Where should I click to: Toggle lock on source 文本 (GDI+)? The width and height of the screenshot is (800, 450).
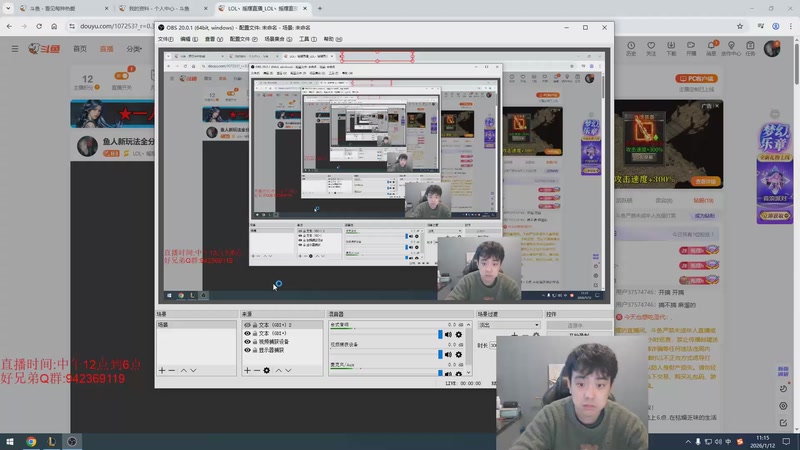pyautogui.click(x=255, y=333)
